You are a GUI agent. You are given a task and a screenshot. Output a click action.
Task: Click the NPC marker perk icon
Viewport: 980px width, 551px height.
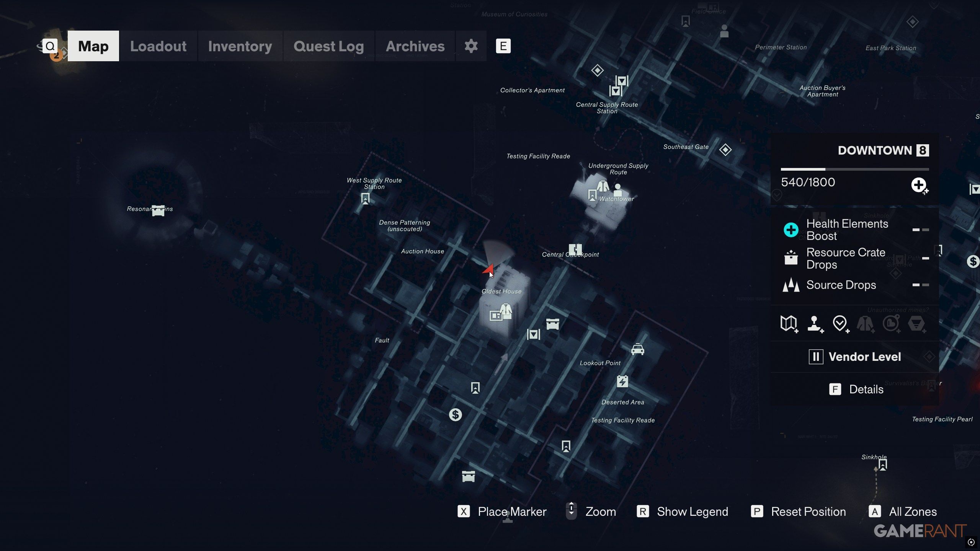[815, 324]
